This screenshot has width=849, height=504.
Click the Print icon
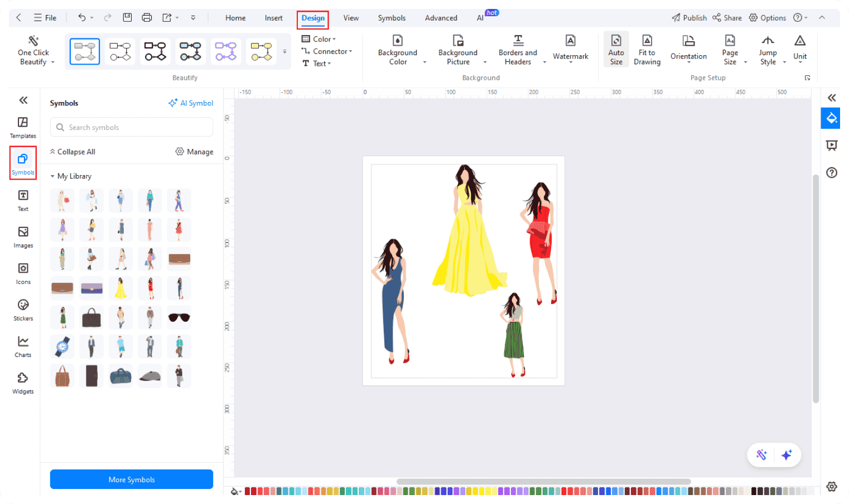tap(147, 18)
